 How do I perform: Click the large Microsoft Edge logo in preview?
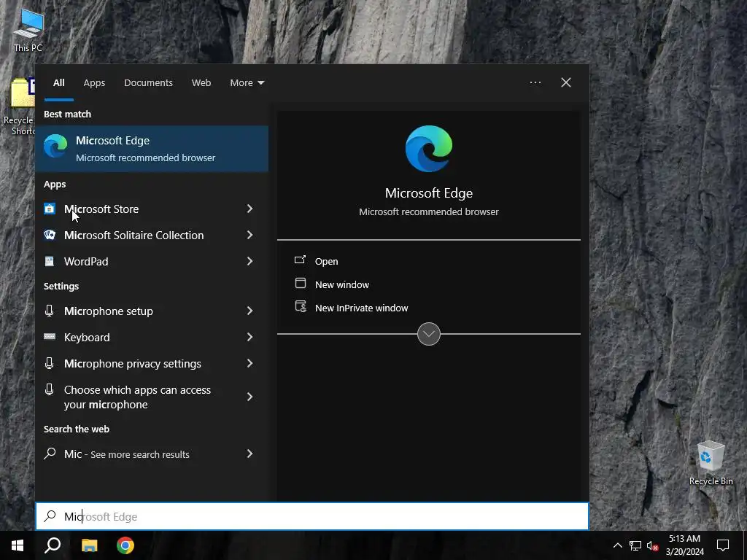point(429,149)
